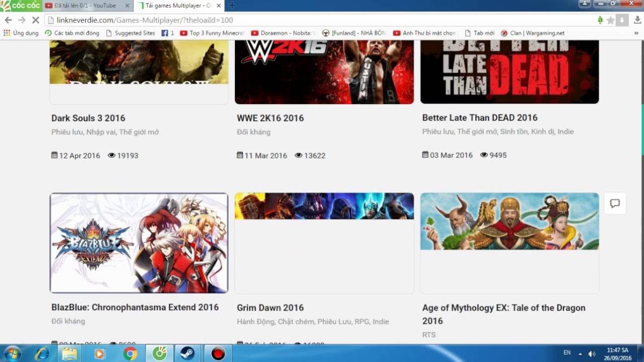Click the Đối kháng genre under WWE 2K16

tap(254, 132)
